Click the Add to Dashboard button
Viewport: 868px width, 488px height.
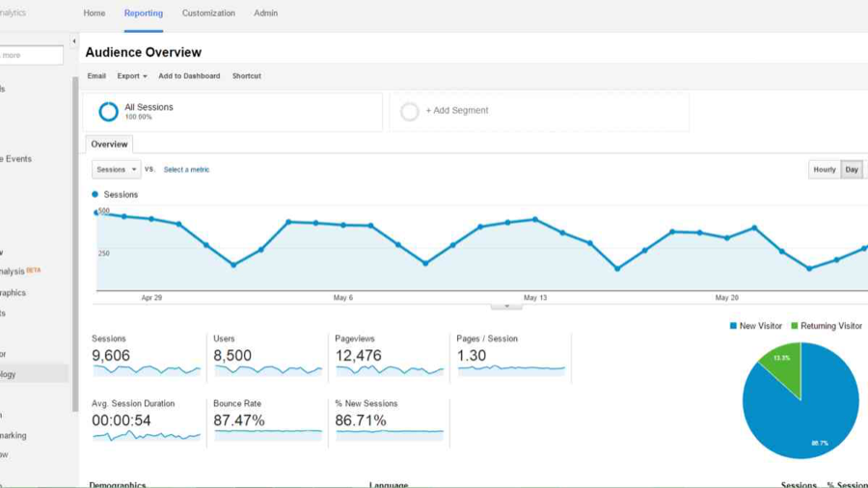(x=189, y=76)
